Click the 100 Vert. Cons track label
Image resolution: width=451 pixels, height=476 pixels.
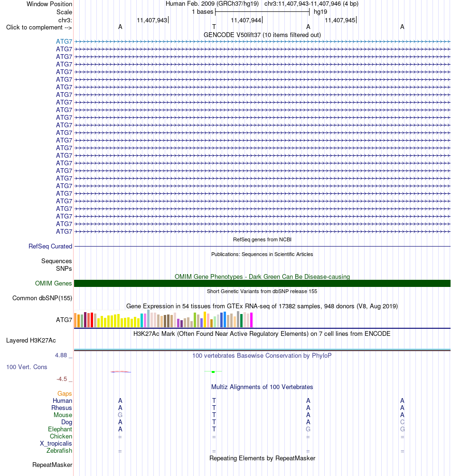click(27, 367)
